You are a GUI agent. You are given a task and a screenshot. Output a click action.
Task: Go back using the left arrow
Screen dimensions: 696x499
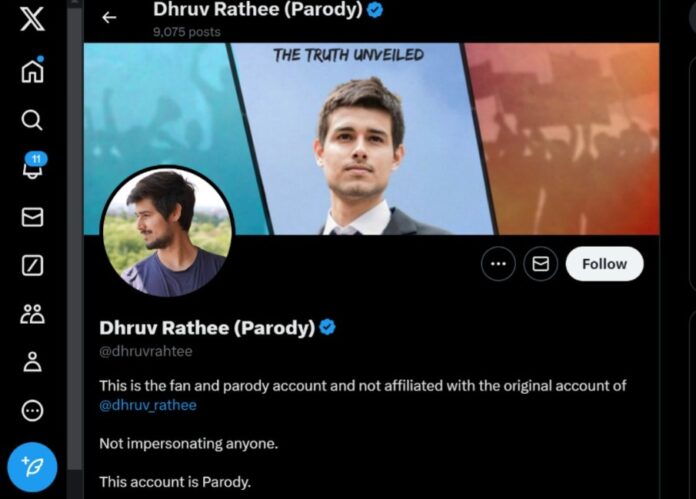109,18
